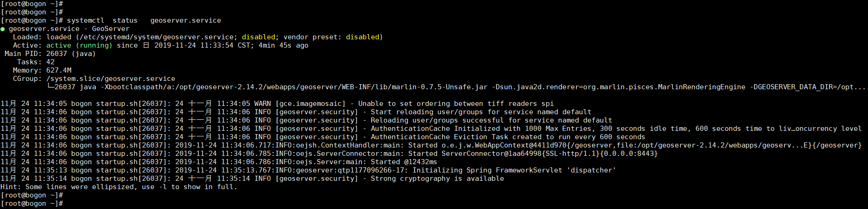Click the Main PID 26037 value

[x=71, y=54]
